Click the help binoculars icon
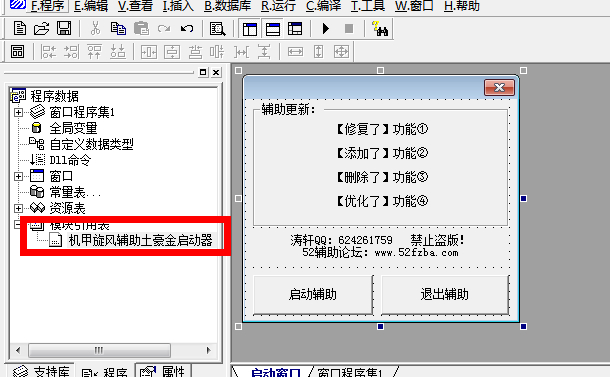Viewport: 610px width, 377px height. (x=380, y=29)
